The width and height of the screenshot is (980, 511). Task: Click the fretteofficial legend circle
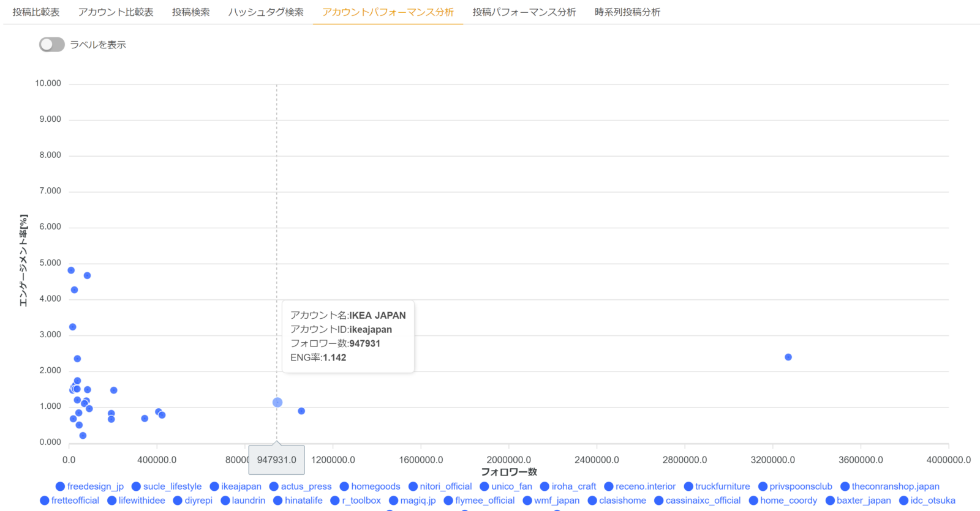coord(45,501)
